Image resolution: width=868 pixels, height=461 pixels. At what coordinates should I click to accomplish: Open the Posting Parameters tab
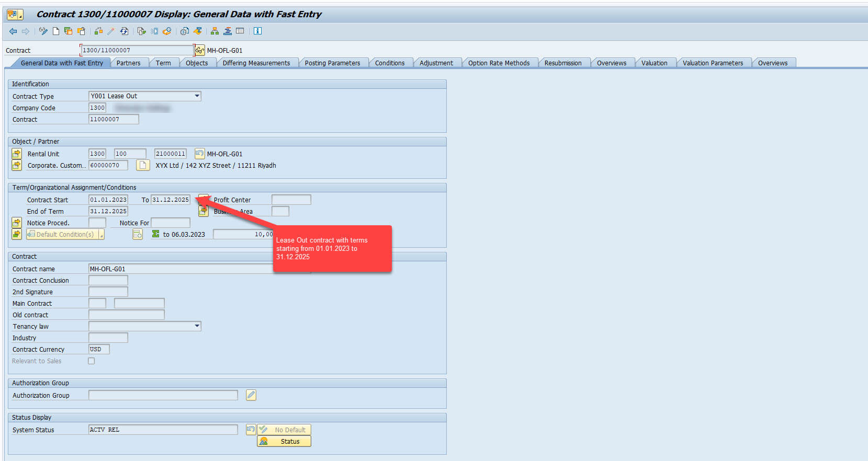[332, 63]
